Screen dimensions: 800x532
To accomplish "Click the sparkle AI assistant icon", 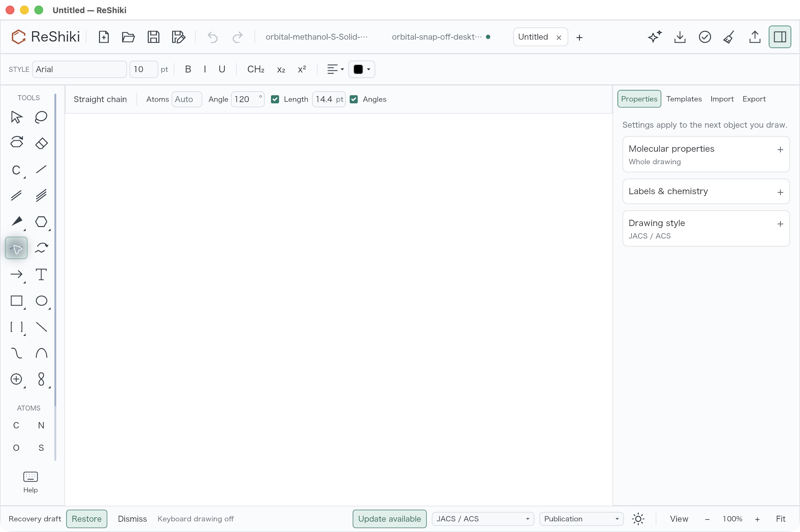I will [x=655, y=37].
